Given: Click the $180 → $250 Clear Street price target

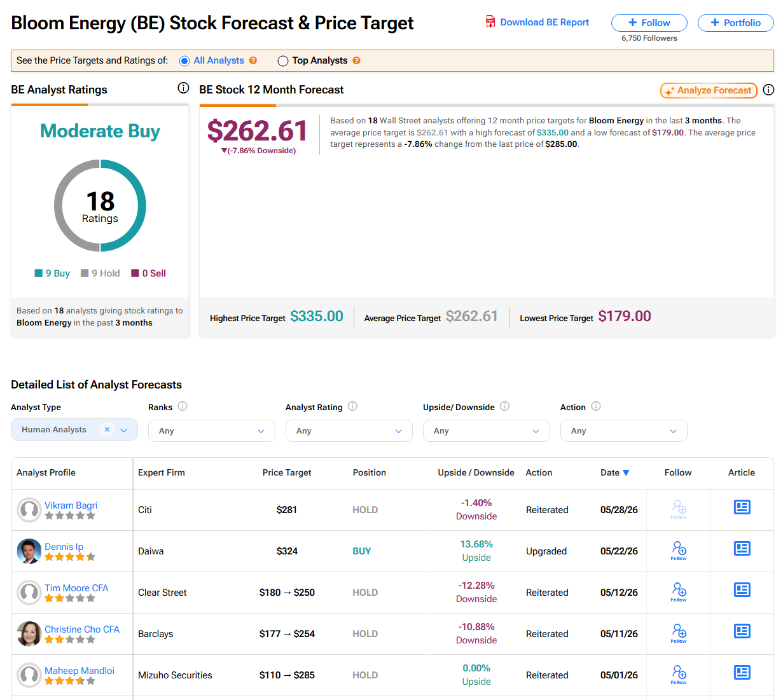Looking at the screenshot, I should [x=287, y=593].
